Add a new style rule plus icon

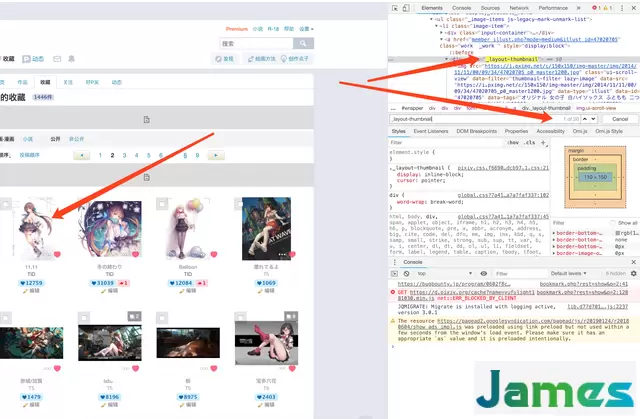click(543, 142)
